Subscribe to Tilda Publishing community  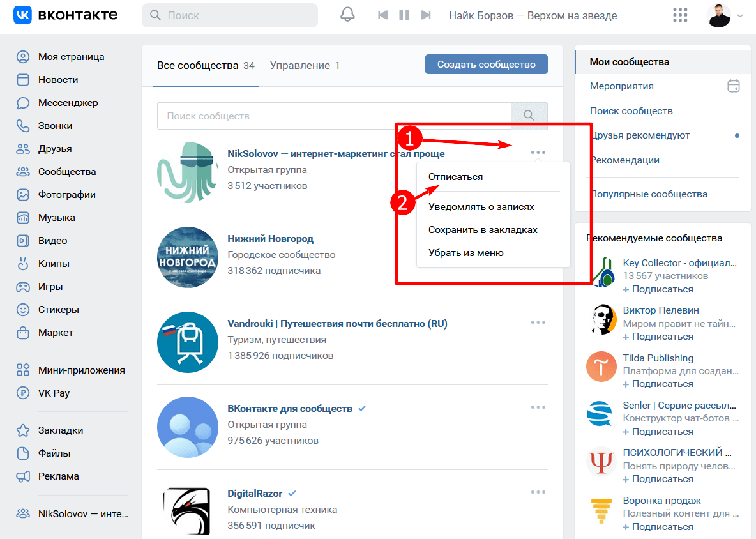pos(658,384)
